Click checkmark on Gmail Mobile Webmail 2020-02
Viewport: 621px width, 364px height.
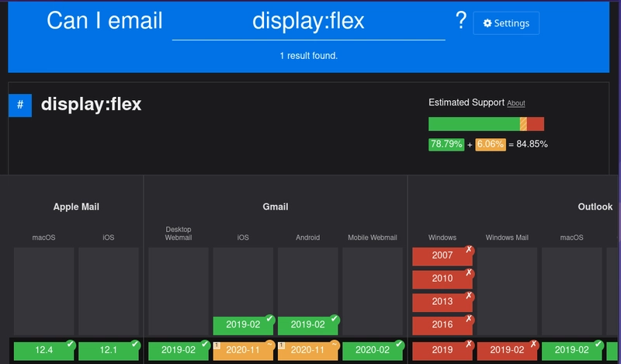coord(399,344)
